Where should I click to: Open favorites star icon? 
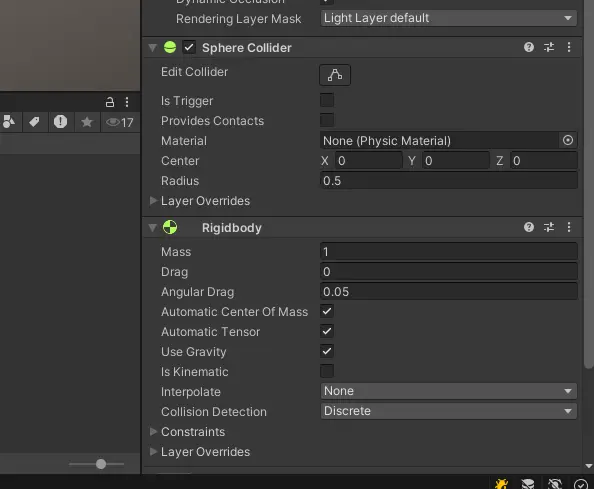coord(87,122)
